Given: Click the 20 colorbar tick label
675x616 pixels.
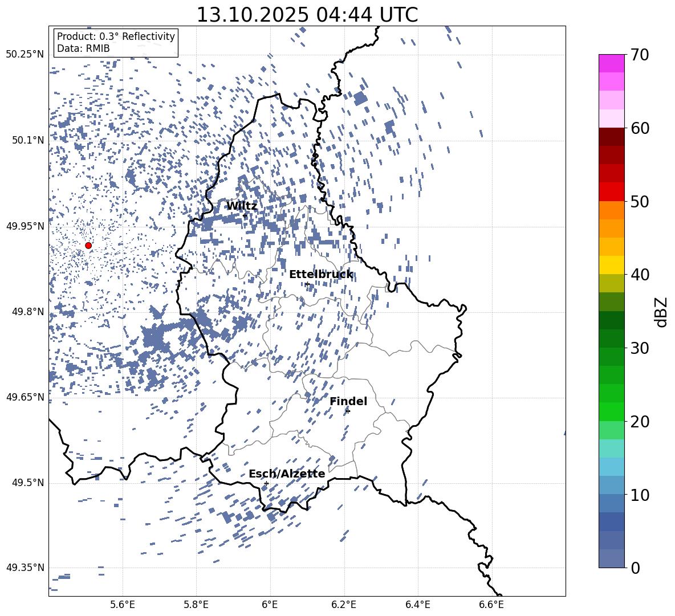Looking at the screenshot, I should (x=639, y=422).
